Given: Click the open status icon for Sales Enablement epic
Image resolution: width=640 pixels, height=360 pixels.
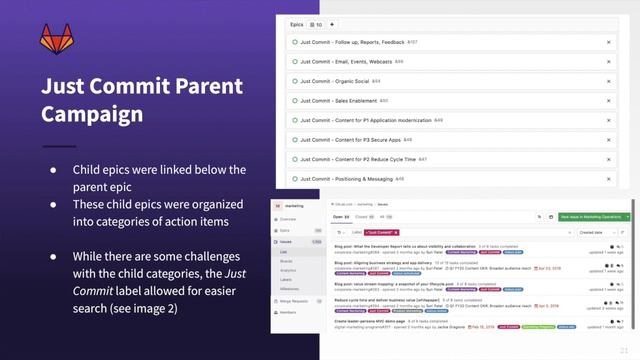Looking at the screenshot, I should click(295, 101).
